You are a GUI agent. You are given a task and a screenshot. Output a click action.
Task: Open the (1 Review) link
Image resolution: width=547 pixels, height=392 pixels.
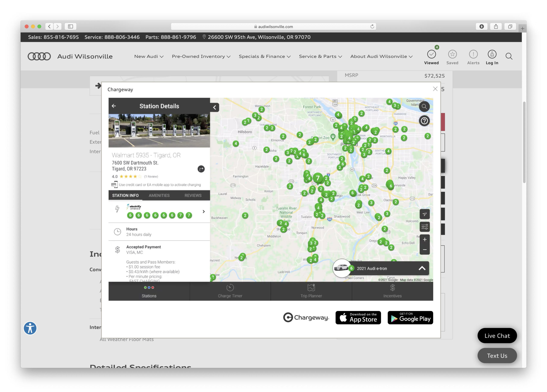coord(151,176)
